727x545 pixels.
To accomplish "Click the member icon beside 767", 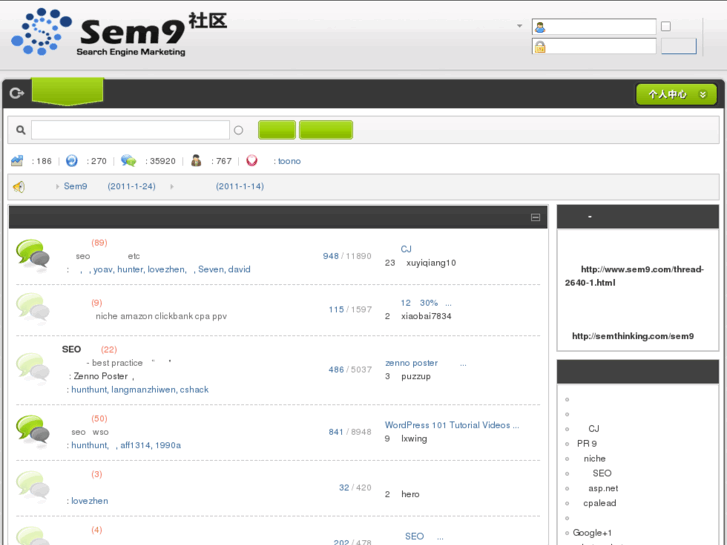I will [196, 160].
